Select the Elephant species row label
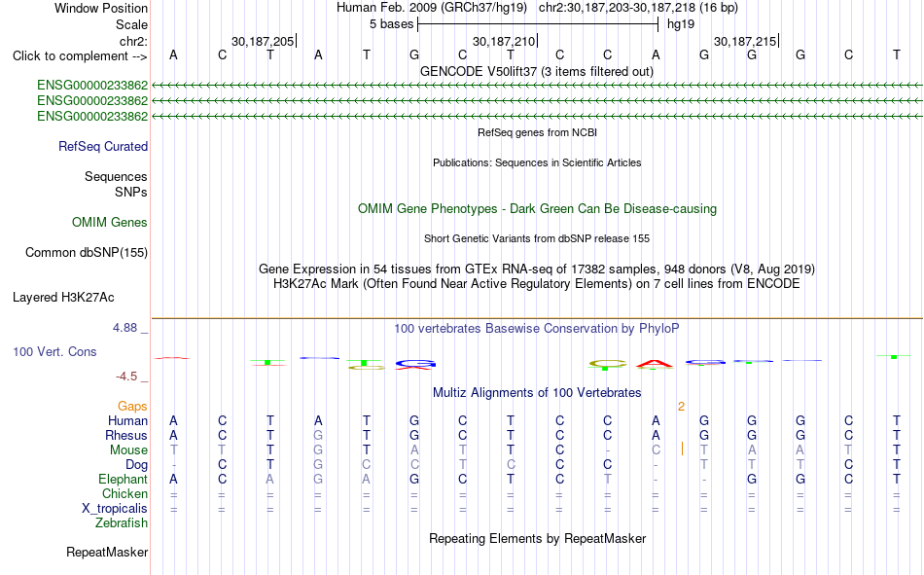Viewport: 924px width, 575px height. (x=124, y=479)
